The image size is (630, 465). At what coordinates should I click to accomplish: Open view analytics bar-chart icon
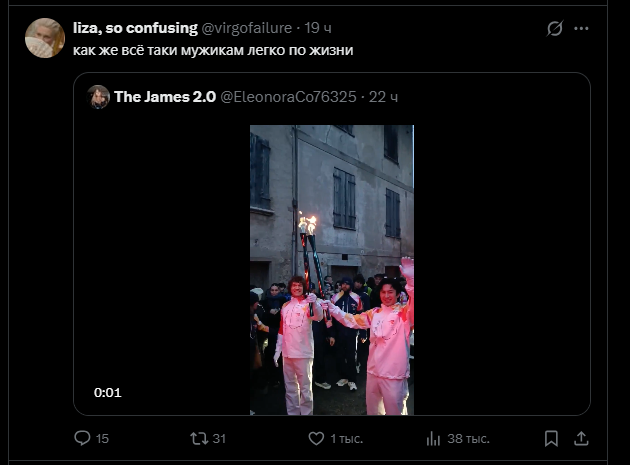(x=433, y=438)
